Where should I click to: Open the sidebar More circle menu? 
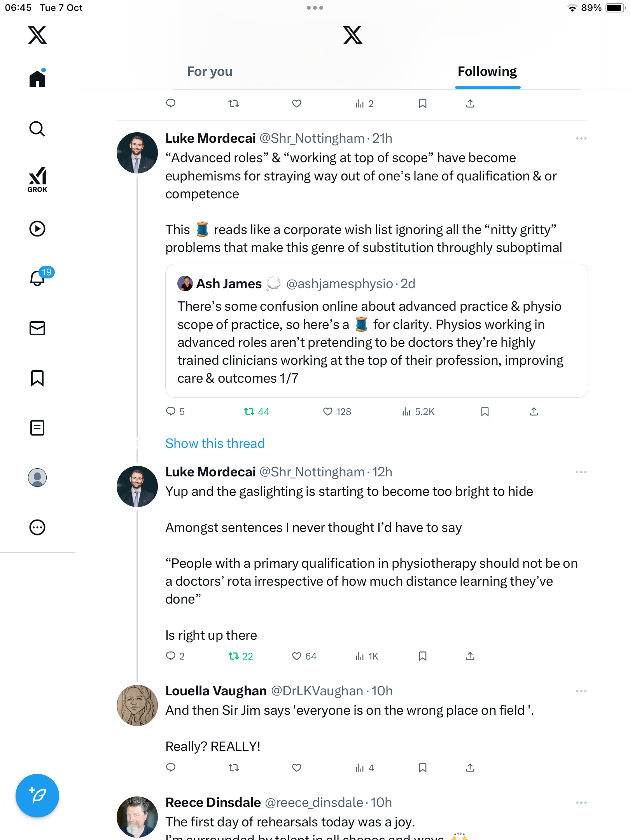click(37, 527)
